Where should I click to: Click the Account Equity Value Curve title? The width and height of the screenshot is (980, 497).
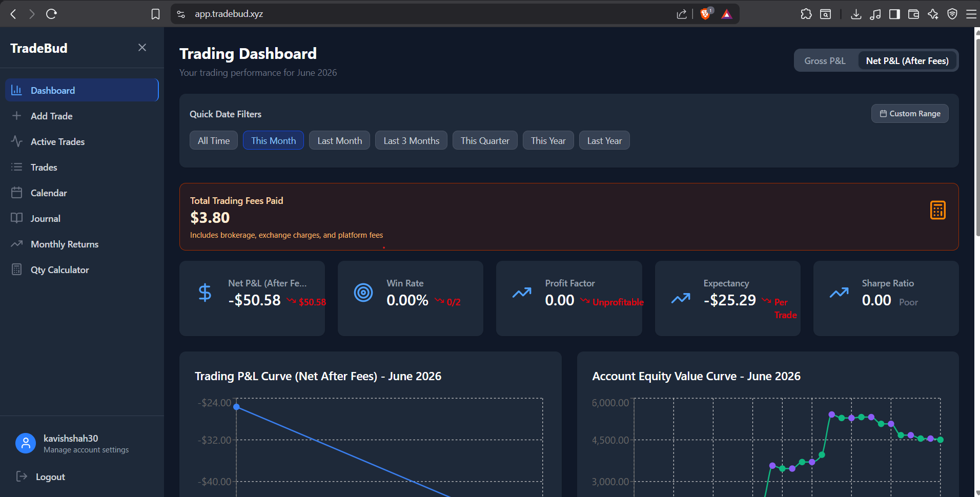tap(696, 376)
